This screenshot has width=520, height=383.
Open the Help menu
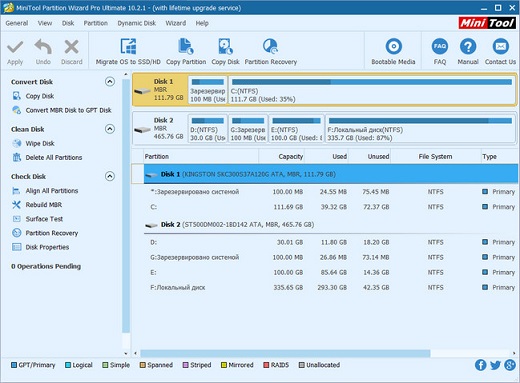[x=202, y=23]
